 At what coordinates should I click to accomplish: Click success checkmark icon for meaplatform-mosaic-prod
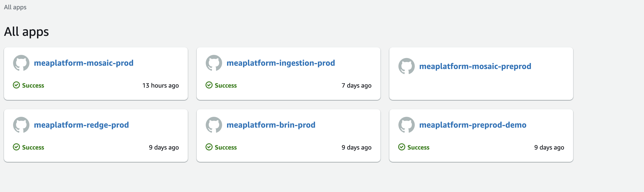(x=16, y=85)
